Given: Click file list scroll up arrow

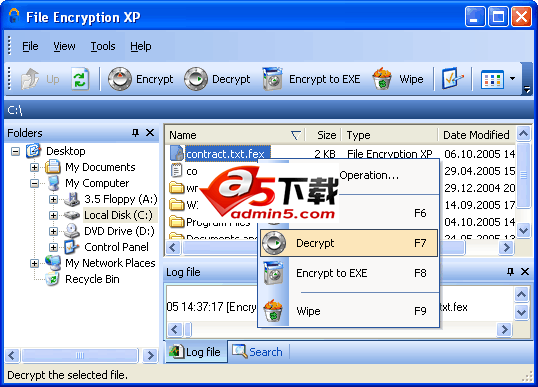Looking at the screenshot, I should click(x=524, y=134).
